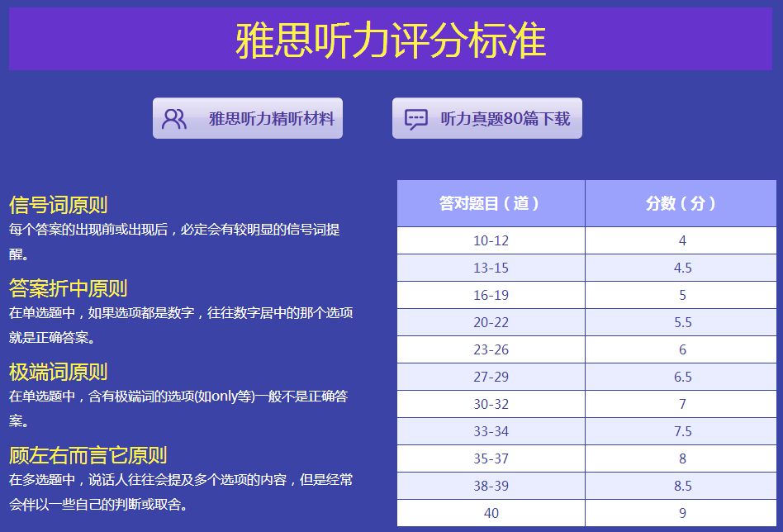783x532 pixels.
Task: Click the score cell 4.5
Action: point(681,268)
